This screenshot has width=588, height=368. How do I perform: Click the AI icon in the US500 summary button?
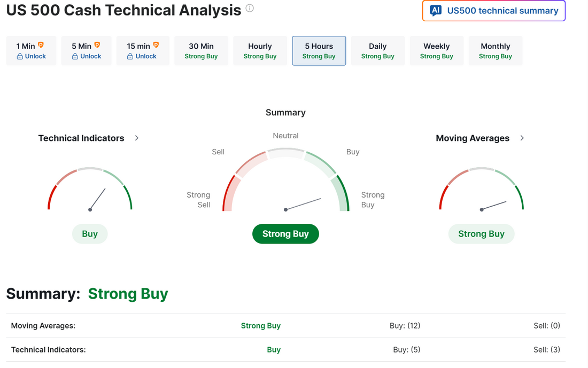coord(436,11)
